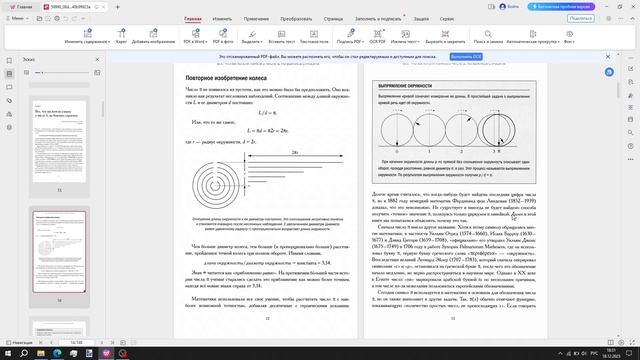Open page 13 thumbnail
Viewport: 640px width, 360px height.
click(x=59, y=141)
